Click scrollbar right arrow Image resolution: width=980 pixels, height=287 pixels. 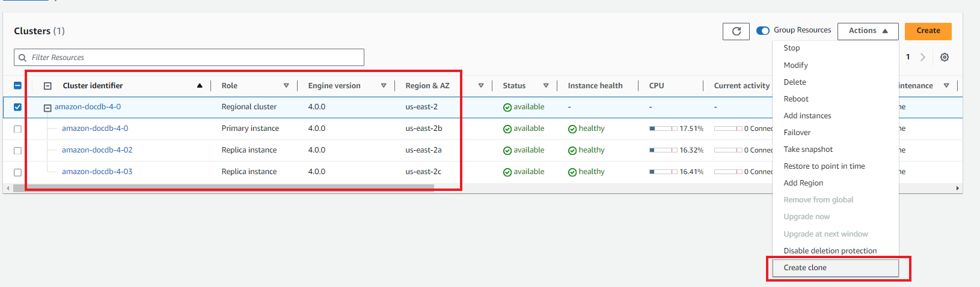click(957, 188)
